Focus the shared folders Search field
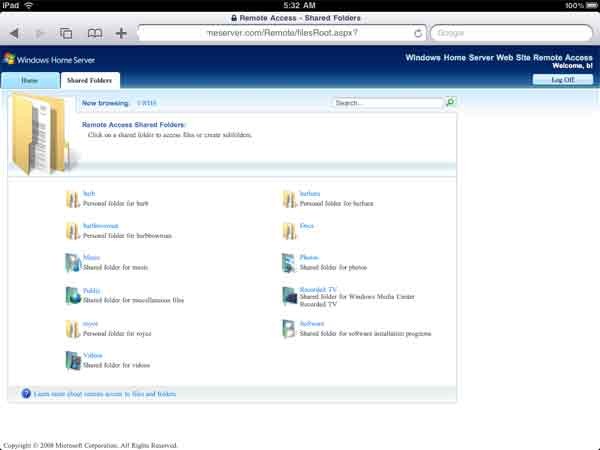 (387, 103)
